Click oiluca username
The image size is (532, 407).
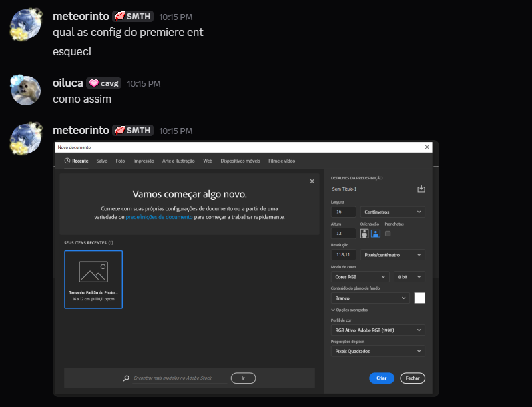[x=68, y=83]
